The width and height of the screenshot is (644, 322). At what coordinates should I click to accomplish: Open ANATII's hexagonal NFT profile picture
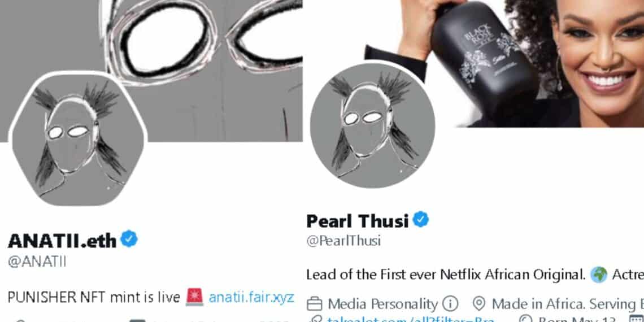click(78, 139)
